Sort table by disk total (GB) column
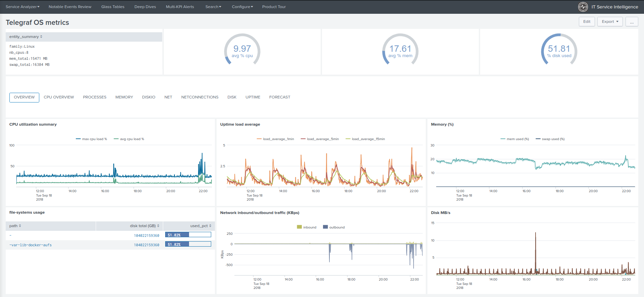 tap(144, 226)
